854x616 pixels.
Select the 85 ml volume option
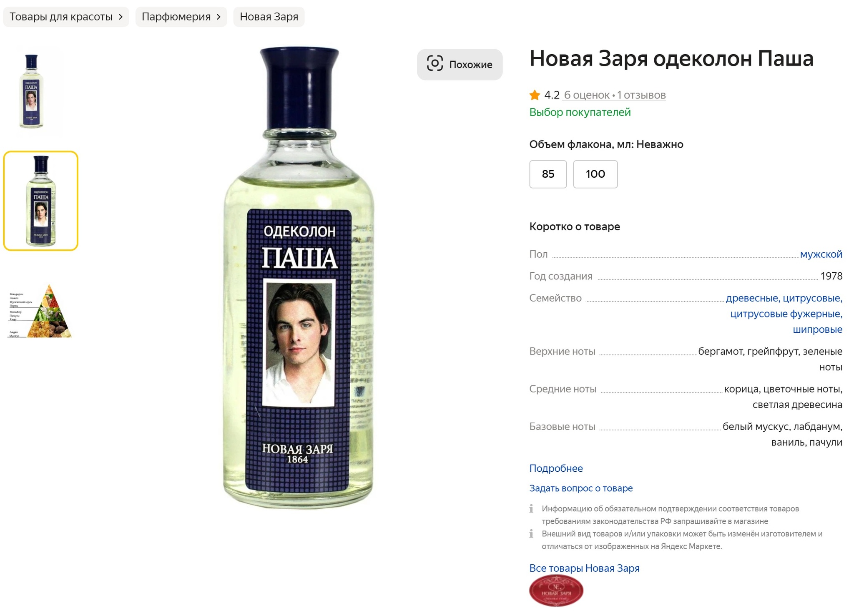548,174
